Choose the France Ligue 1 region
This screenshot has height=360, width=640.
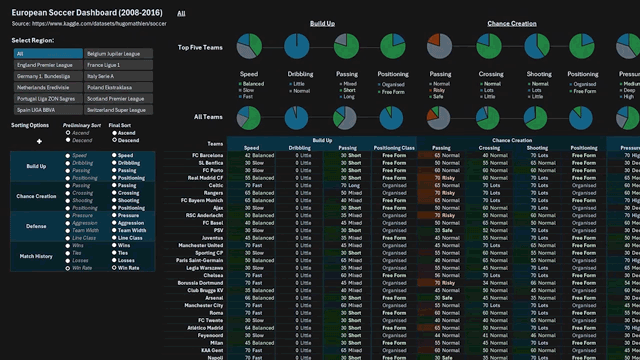(118, 65)
